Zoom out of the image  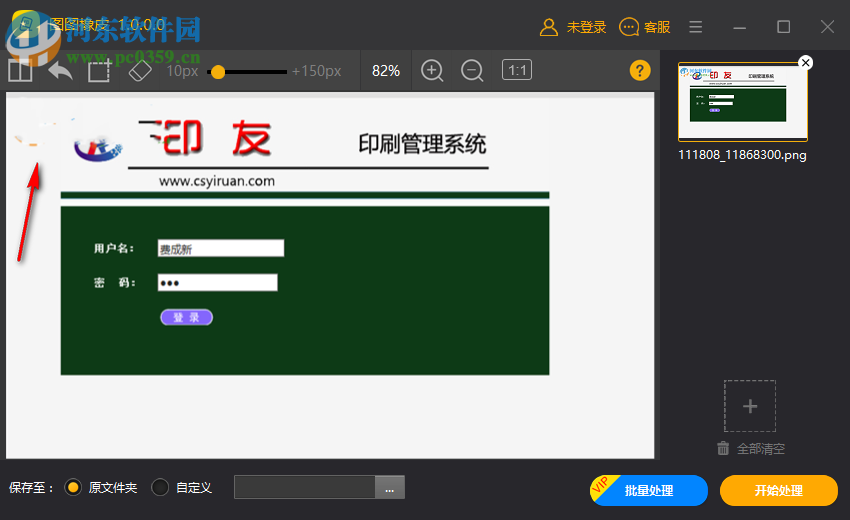472,70
